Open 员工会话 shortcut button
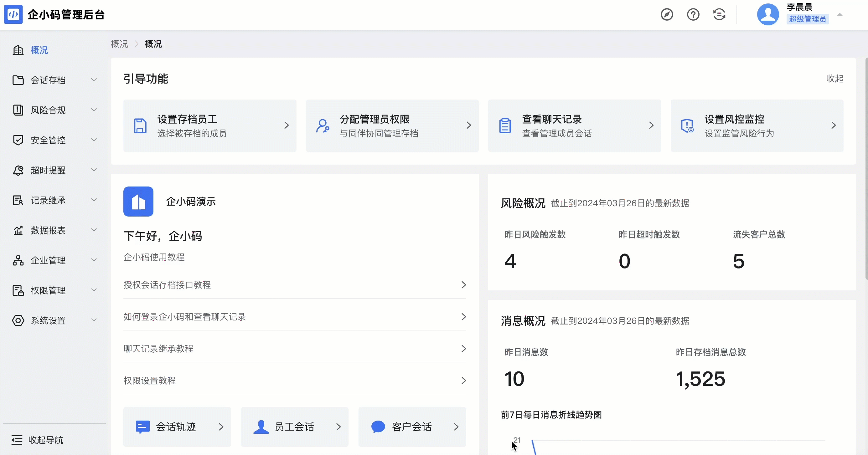This screenshot has height=455, width=868. pos(294,427)
